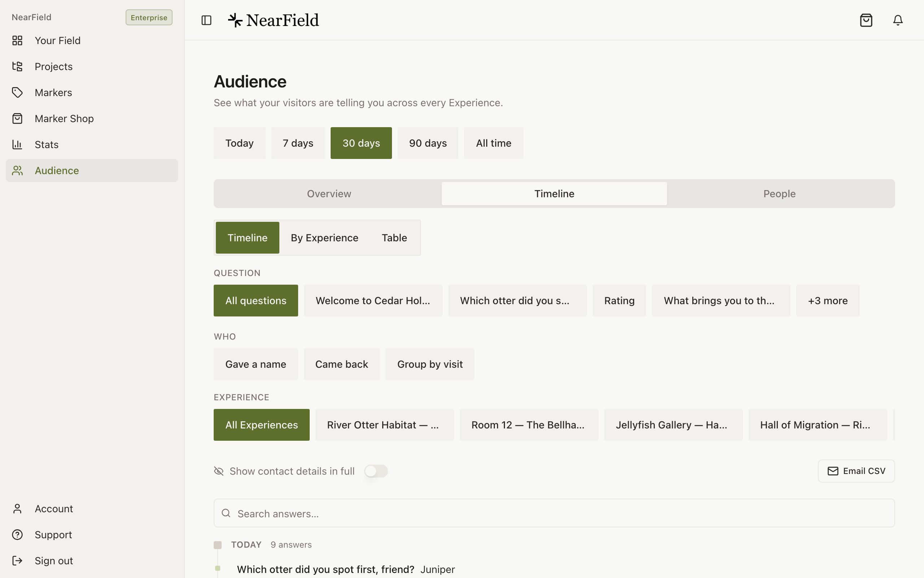Click the Enterprise plan badge
924x578 pixels.
[x=149, y=18]
